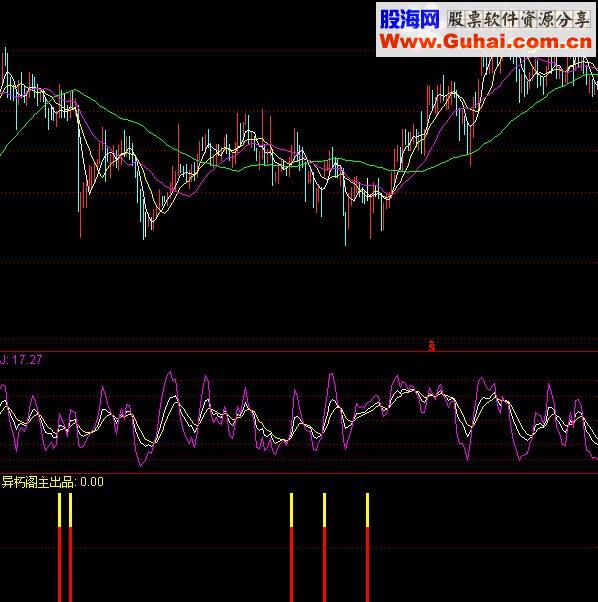Click the purple J line's highest left peak

170,372
